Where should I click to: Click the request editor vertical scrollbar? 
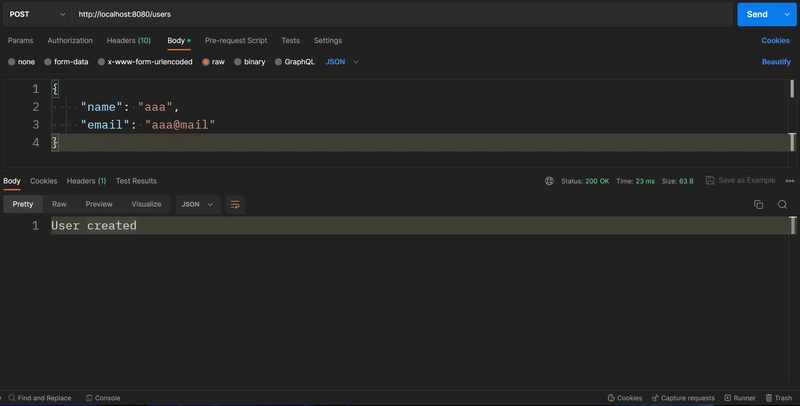[x=792, y=89]
